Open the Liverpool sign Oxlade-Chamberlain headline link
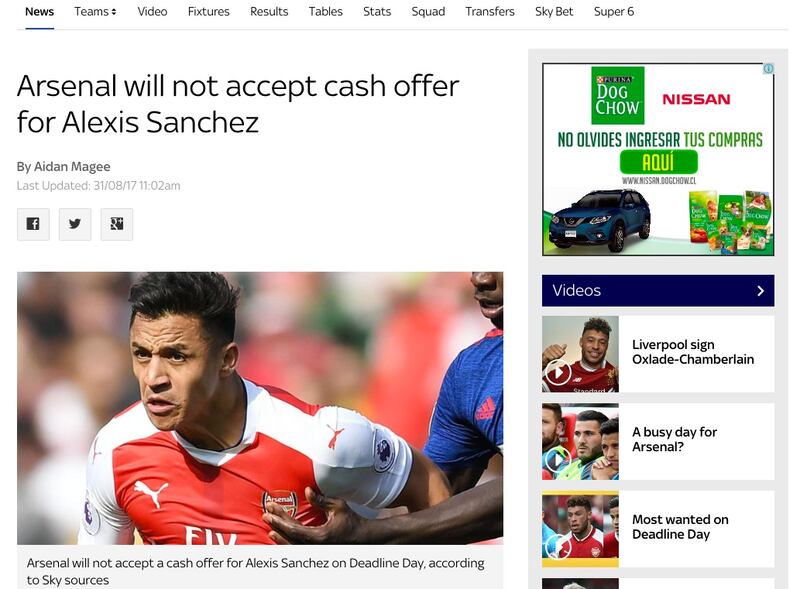The height and width of the screenshot is (589, 800). [693, 352]
